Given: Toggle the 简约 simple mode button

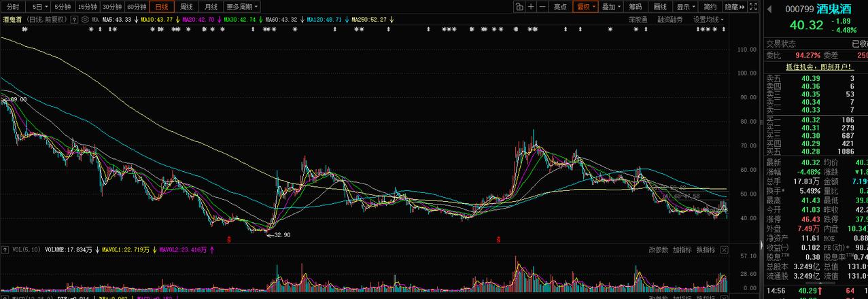Looking at the screenshot, I should tap(710, 7).
